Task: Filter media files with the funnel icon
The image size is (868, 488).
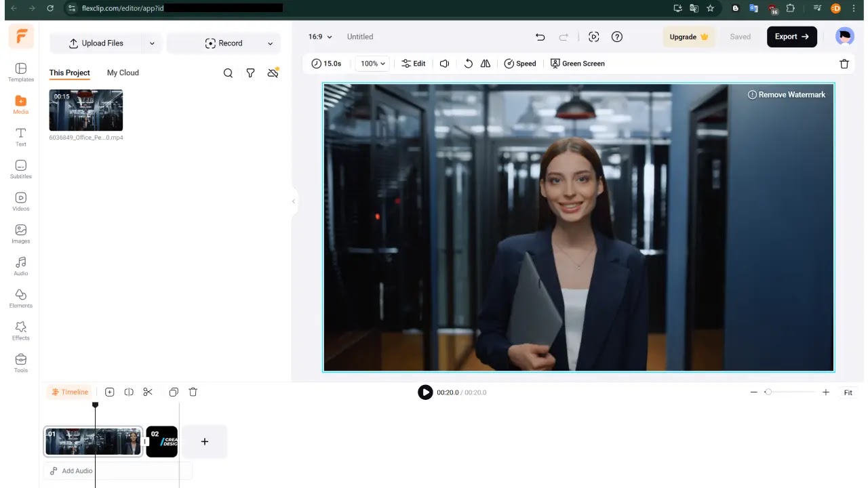Action: (250, 73)
